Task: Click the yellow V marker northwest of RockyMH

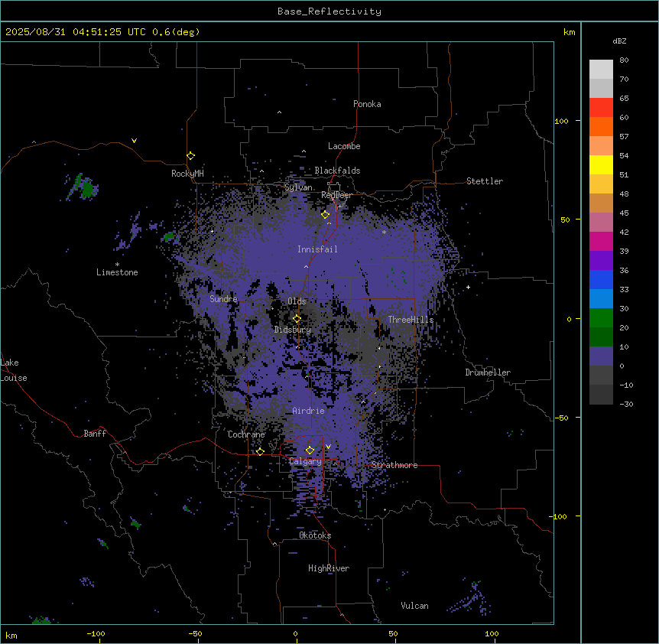Action: click(x=134, y=141)
